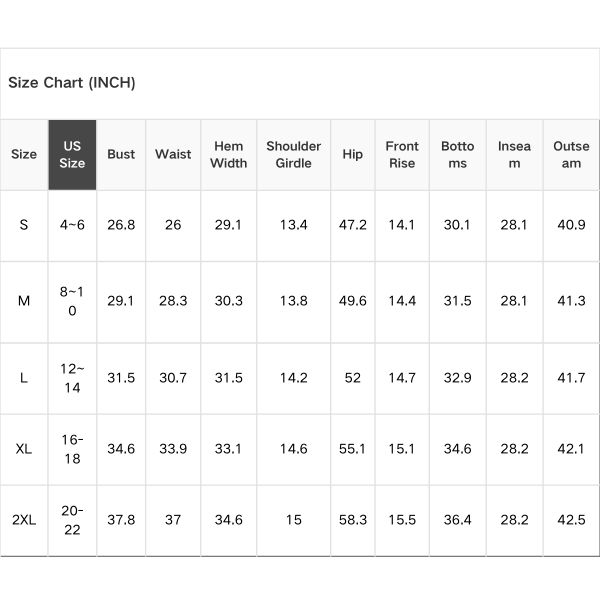
Task: Click the Size column header
Action: pyautogui.click(x=24, y=155)
